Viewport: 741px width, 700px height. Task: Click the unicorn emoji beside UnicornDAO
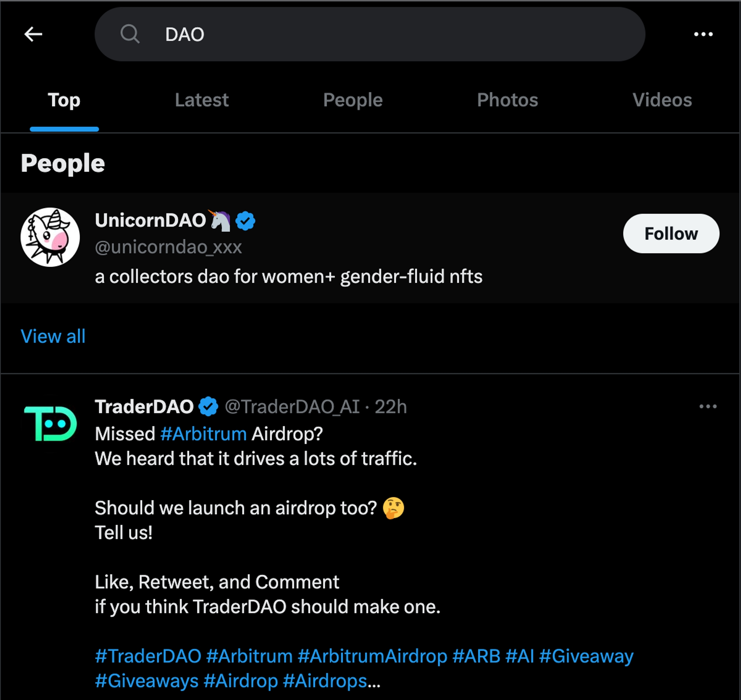220,220
